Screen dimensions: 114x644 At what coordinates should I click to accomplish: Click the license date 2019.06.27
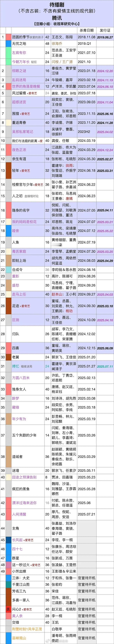pyautogui.click(x=105, y=37)
